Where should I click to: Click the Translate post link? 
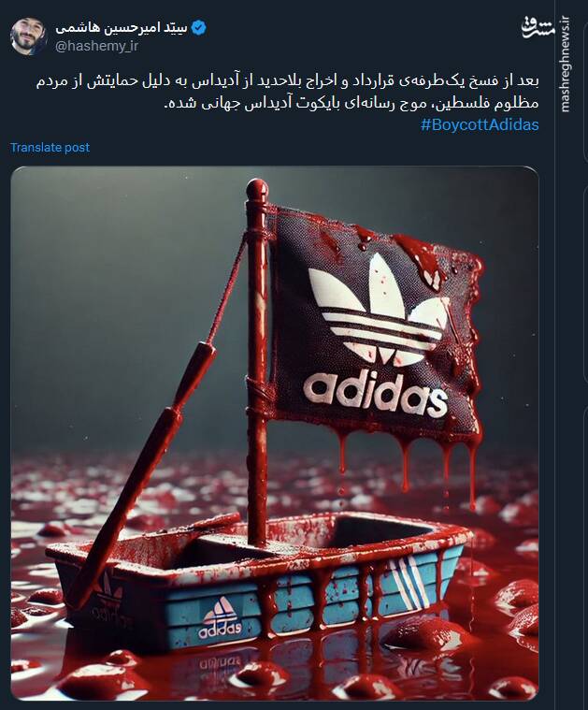pos(50,148)
